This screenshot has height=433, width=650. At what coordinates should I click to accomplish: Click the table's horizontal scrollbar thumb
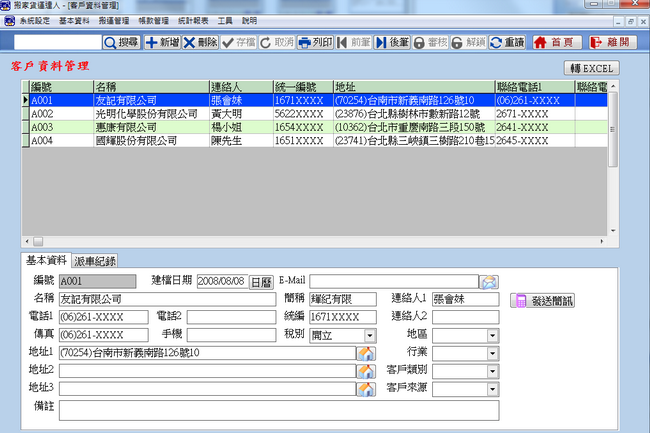click(x=38, y=241)
